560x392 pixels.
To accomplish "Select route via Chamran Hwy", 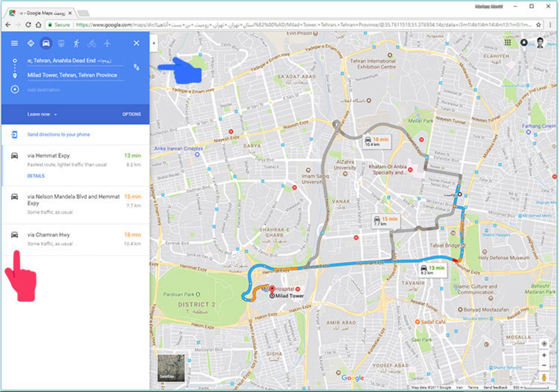I will [x=75, y=240].
